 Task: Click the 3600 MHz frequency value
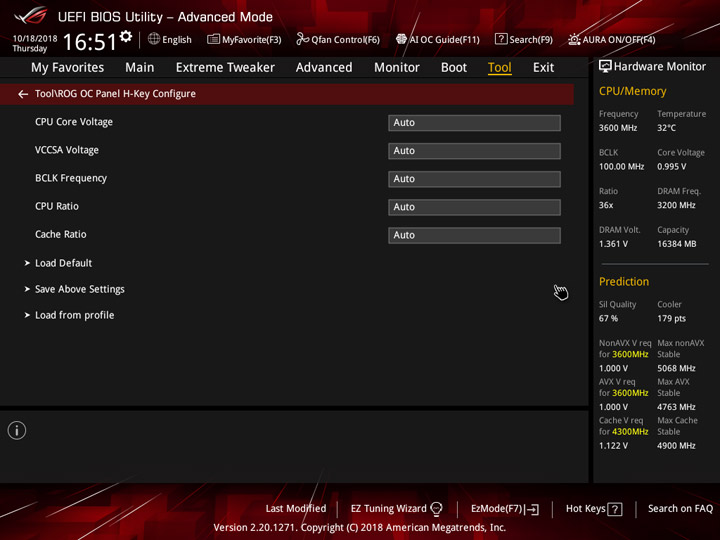pyautogui.click(x=618, y=128)
